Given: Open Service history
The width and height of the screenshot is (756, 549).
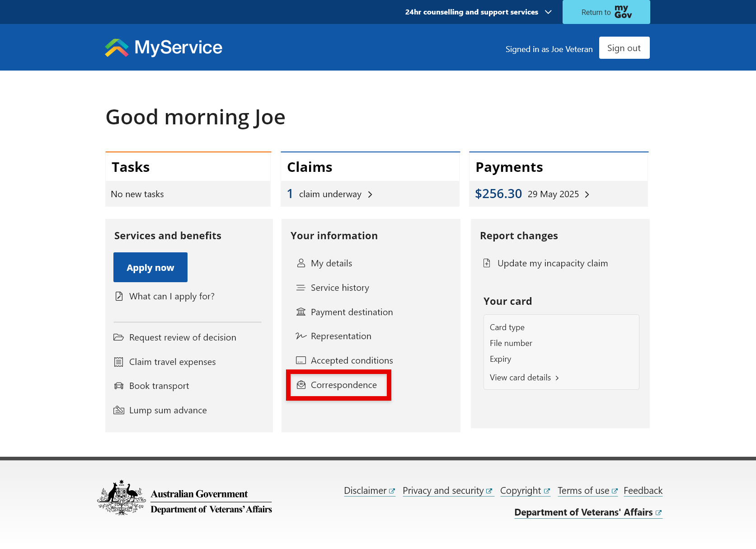Looking at the screenshot, I should point(339,287).
